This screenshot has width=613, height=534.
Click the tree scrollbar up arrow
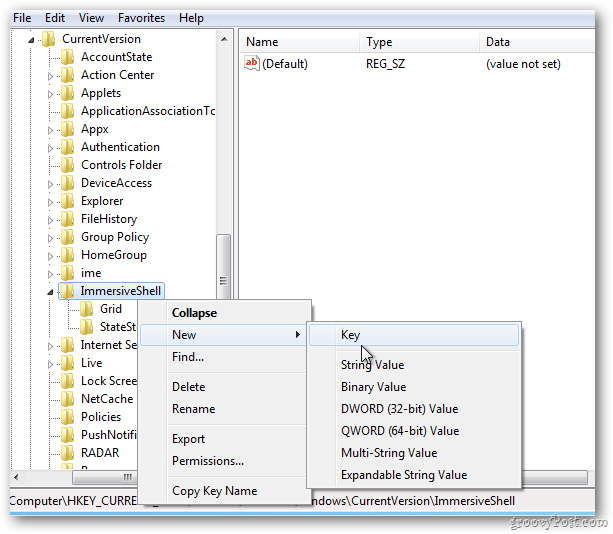coord(224,39)
